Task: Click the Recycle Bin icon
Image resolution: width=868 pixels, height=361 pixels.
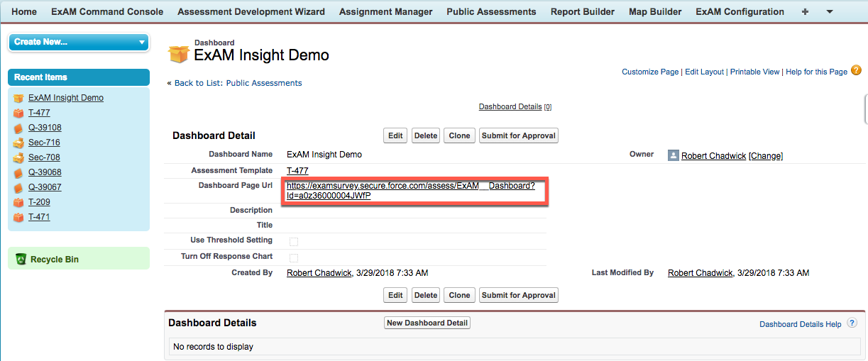Action: 21,259
